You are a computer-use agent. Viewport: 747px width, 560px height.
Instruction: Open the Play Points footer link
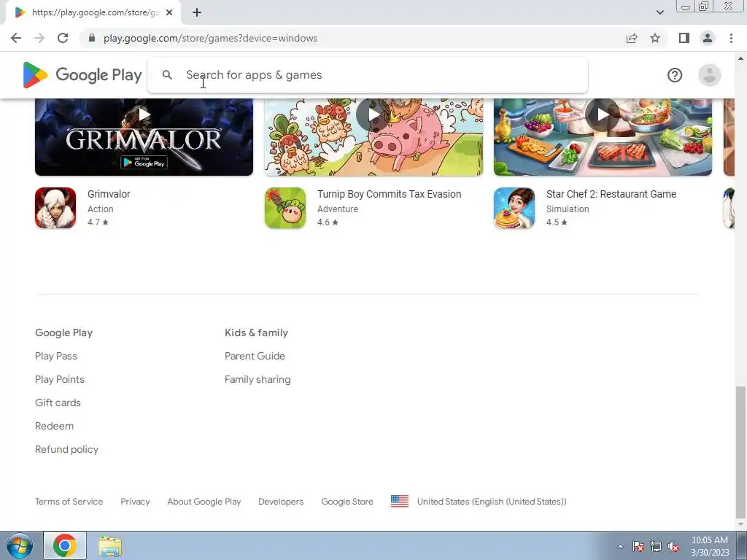(60, 379)
